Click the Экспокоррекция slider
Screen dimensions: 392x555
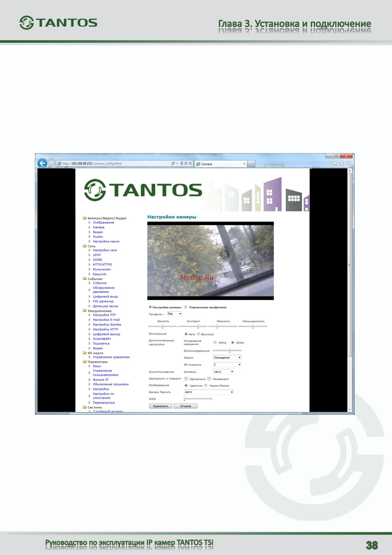227,350
